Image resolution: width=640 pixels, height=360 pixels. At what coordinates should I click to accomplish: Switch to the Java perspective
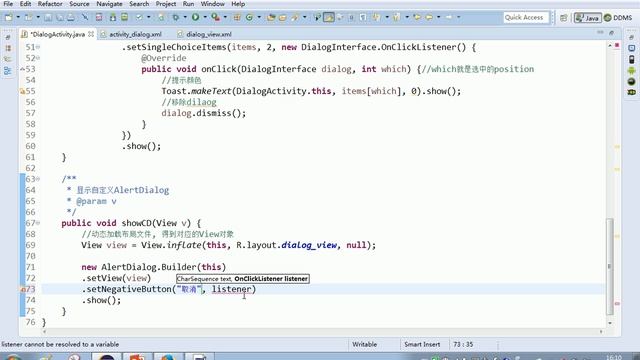point(587,18)
